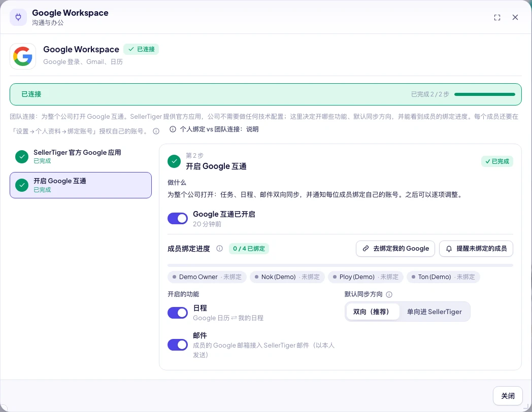The width and height of the screenshot is (532, 412).
Task: Select 单向进 SellerTiger sync direction
Action: click(435, 312)
